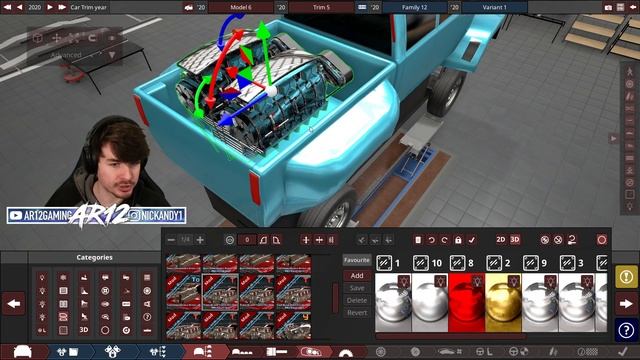Switch to the wheels tab in bottom bar

coord(381,351)
